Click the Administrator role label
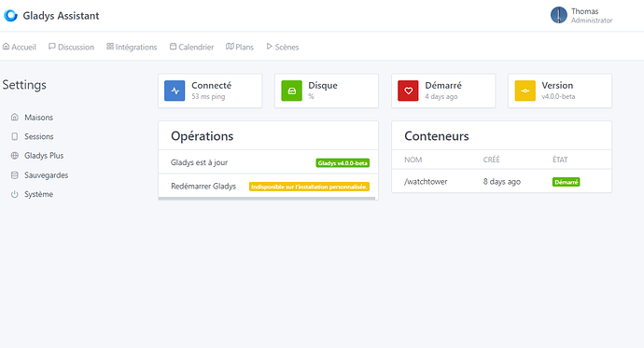 tap(592, 21)
